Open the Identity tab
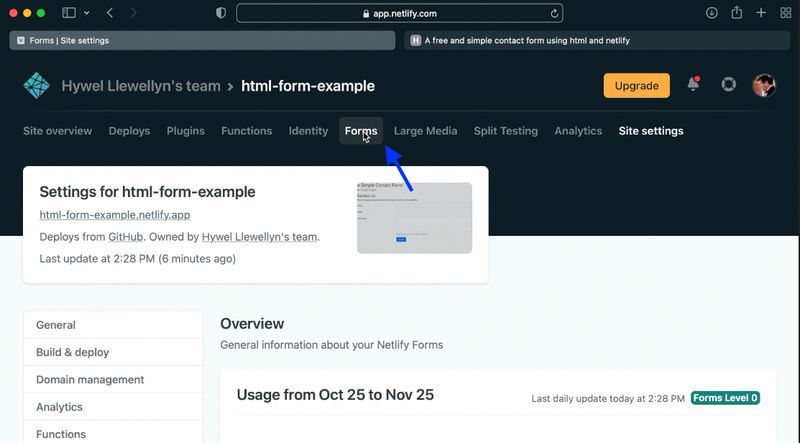 308,131
